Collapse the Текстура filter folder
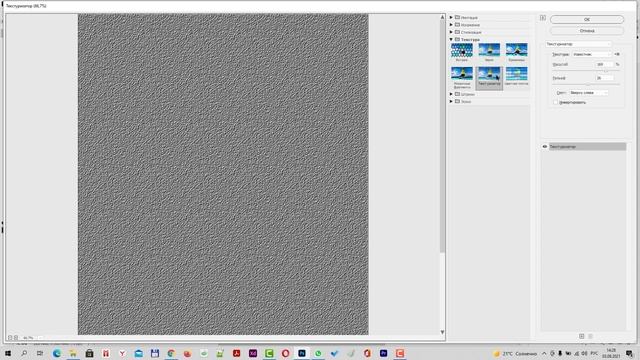This screenshot has width=640, height=360. 451,40
